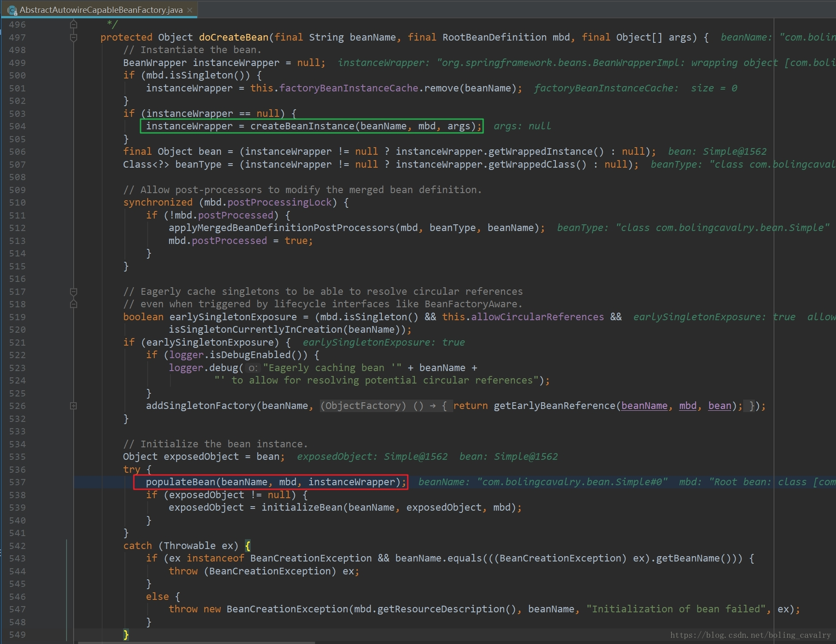Click the createBeanInstance call on line 504

(302, 126)
